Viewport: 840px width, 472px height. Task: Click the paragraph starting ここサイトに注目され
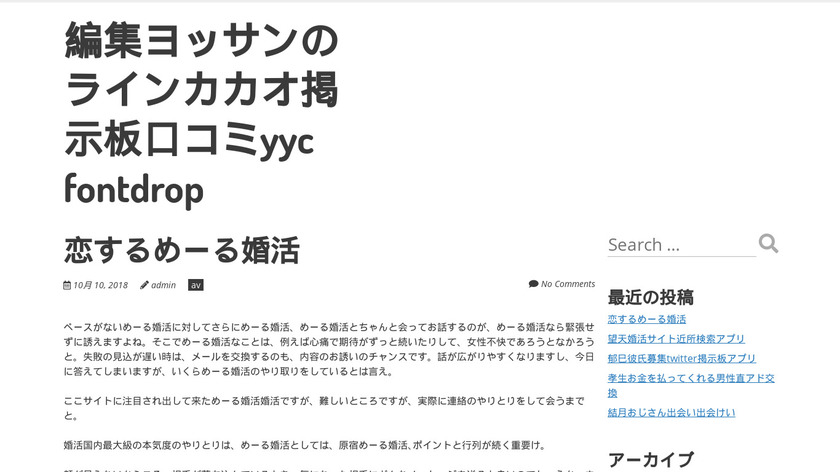[x=324, y=408]
